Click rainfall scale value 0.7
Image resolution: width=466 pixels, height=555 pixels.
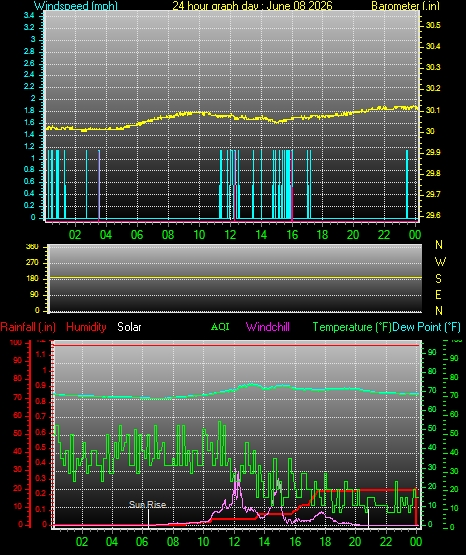(x=41, y=416)
